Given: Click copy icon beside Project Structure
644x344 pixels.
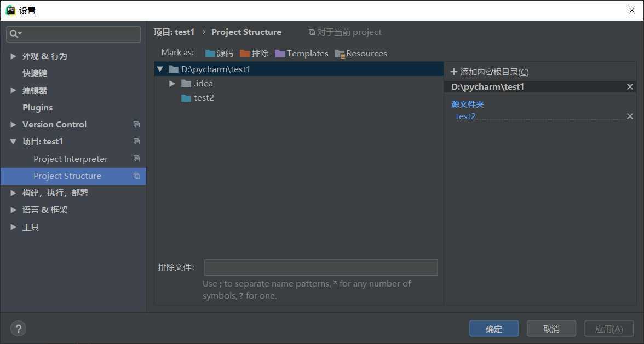Looking at the screenshot, I should pos(137,176).
